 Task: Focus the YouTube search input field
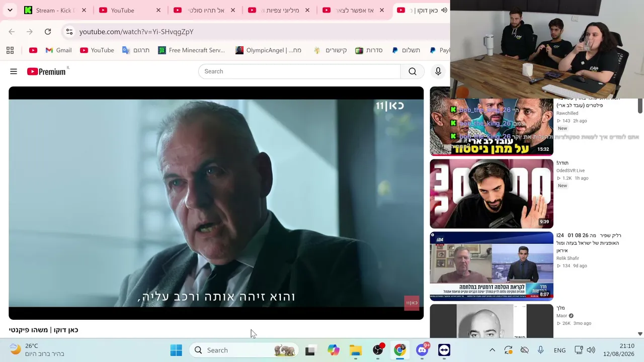click(x=299, y=71)
